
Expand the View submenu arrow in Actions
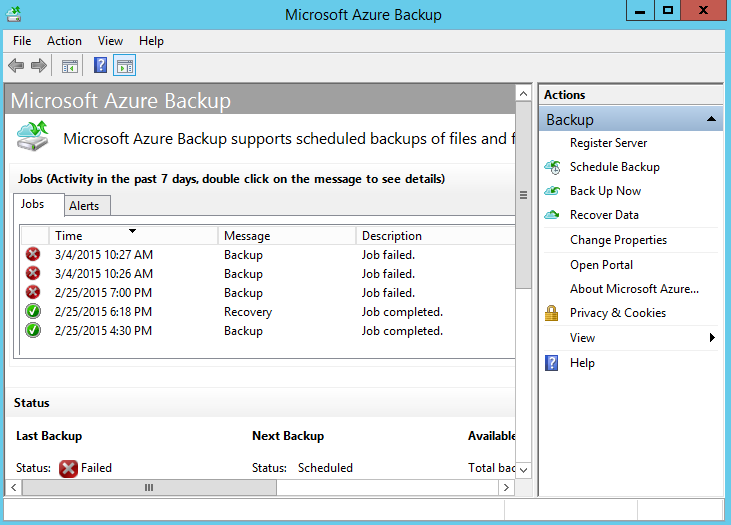click(712, 338)
